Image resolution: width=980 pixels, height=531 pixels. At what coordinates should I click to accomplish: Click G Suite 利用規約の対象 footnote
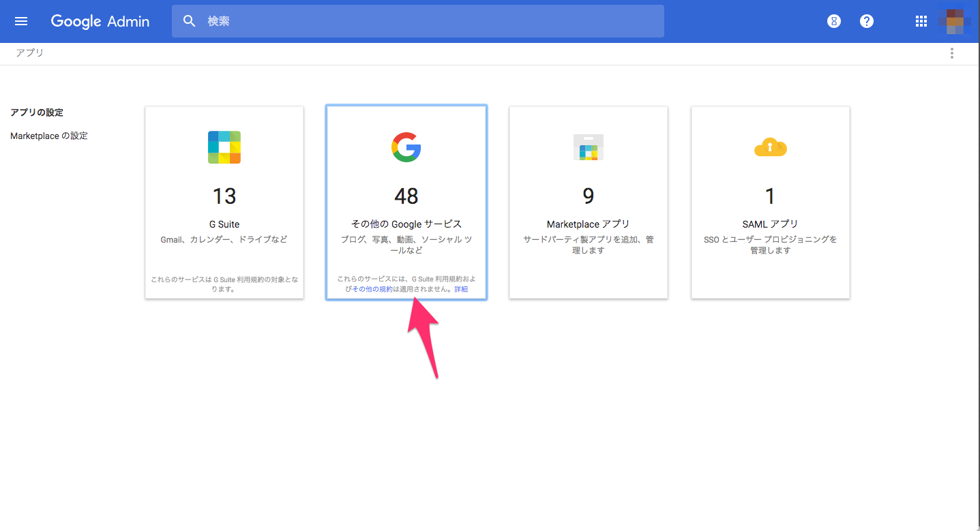coord(224,284)
